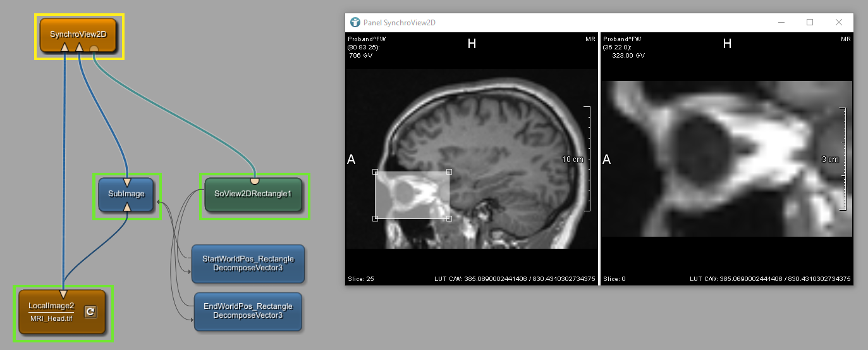The width and height of the screenshot is (868, 350).
Task: Click the rectangle's bottom-right corner handle
Action: point(449,218)
